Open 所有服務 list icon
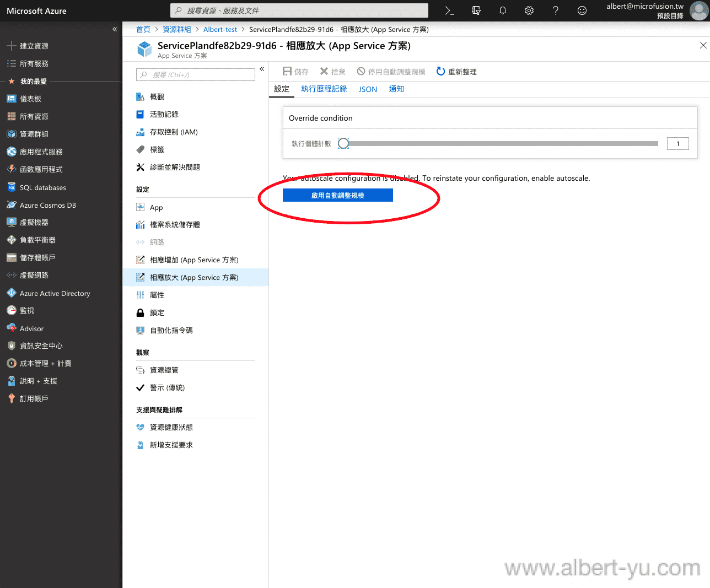The height and width of the screenshot is (588, 710). pyautogui.click(x=11, y=63)
